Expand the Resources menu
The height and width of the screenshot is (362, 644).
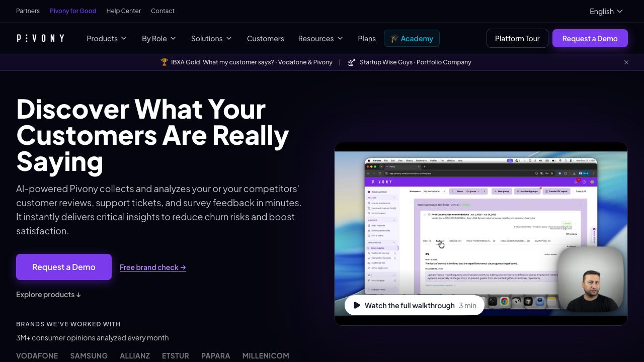(x=320, y=38)
